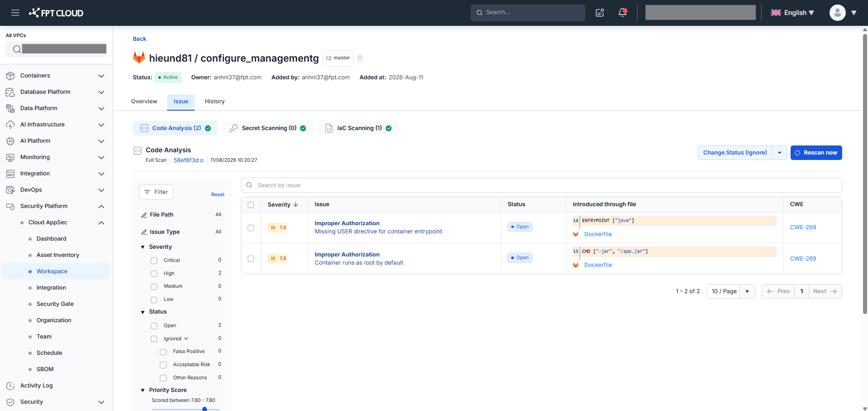Click the Secret Scanning key icon

tap(234, 128)
